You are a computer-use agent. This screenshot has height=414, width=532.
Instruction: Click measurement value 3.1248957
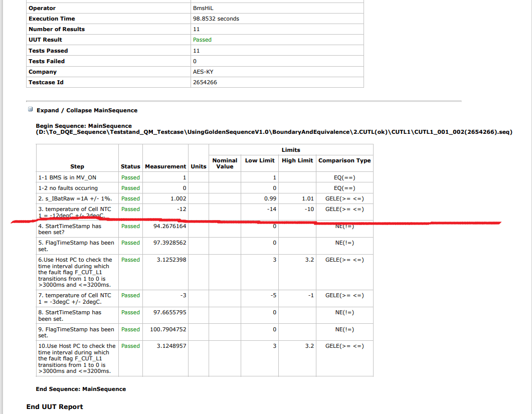tap(171, 346)
